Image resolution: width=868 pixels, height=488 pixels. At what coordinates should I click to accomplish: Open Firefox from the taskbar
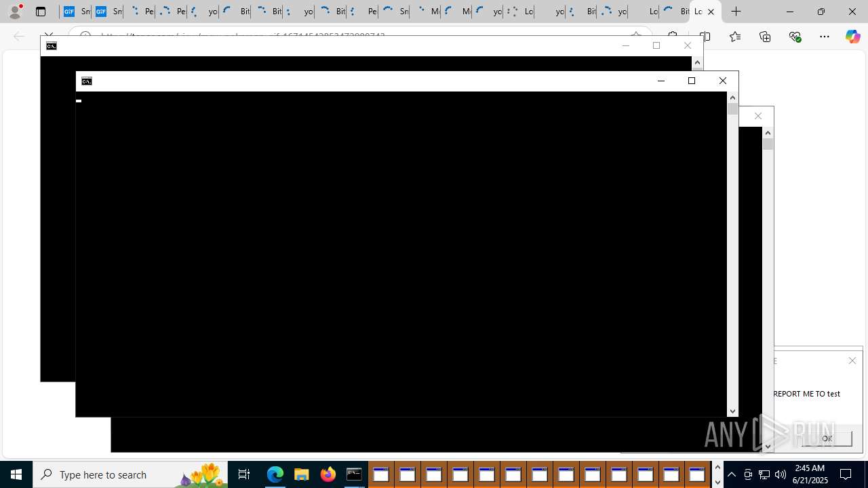(328, 474)
